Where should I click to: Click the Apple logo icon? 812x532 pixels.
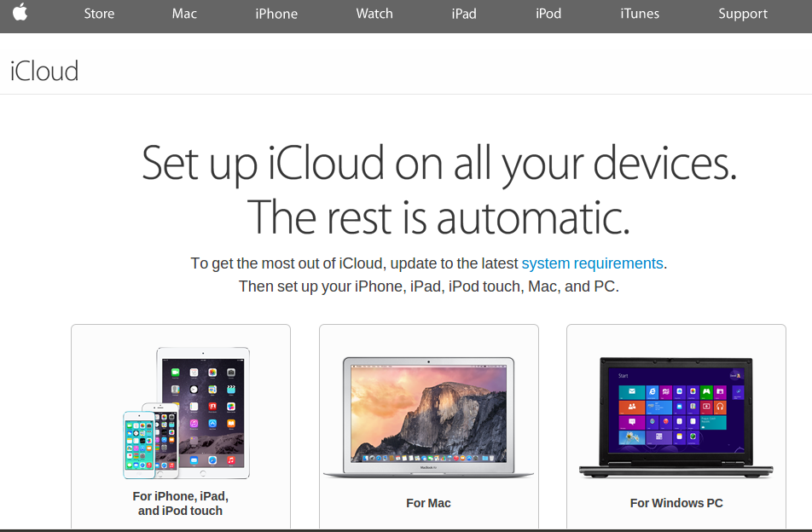point(20,12)
